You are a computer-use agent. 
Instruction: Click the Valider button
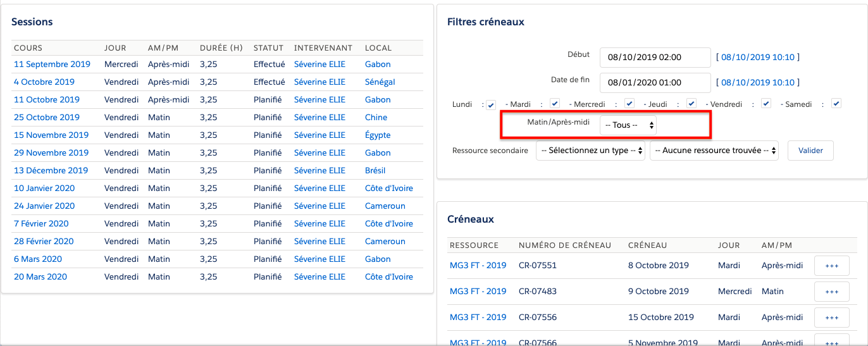click(x=810, y=151)
